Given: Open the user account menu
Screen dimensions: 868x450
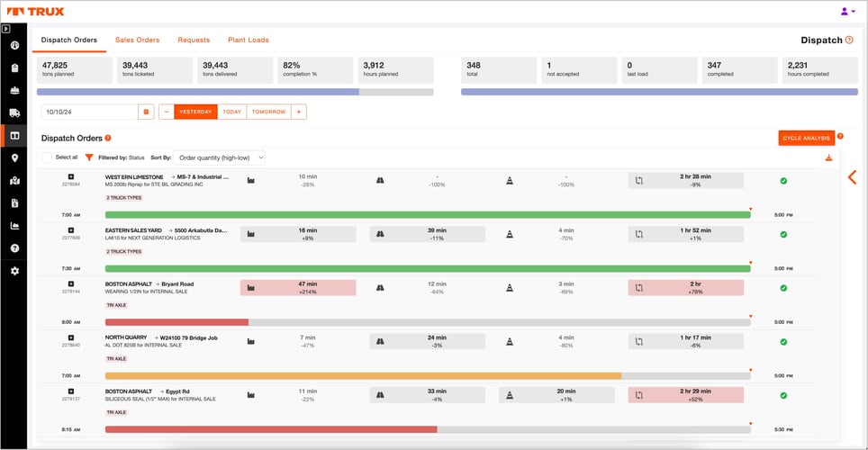Looking at the screenshot, I should 847,11.
